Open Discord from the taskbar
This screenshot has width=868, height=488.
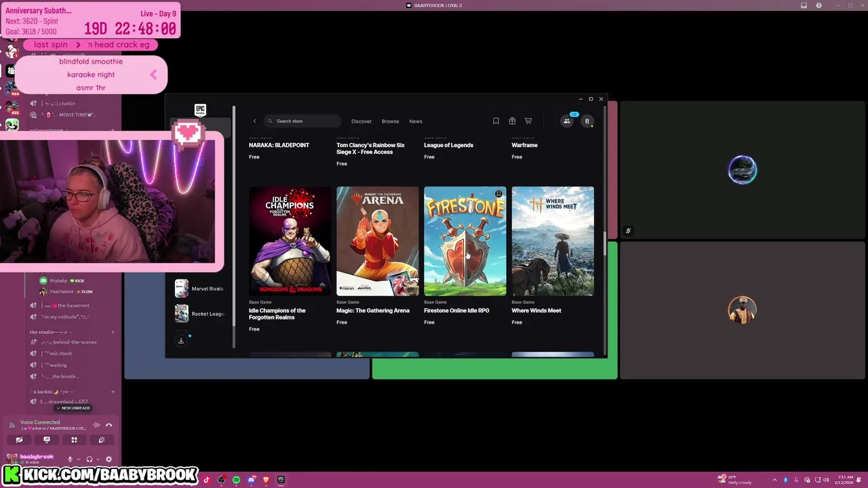click(252, 480)
